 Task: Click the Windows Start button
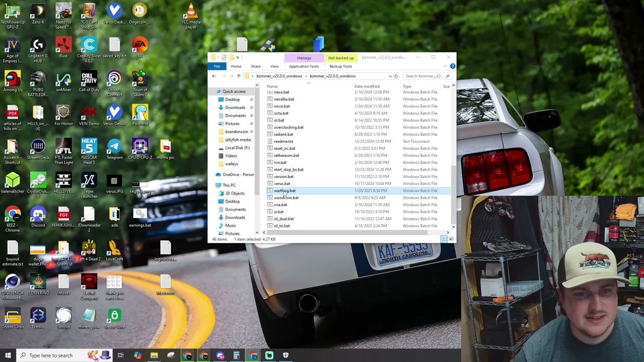[x=8, y=355]
